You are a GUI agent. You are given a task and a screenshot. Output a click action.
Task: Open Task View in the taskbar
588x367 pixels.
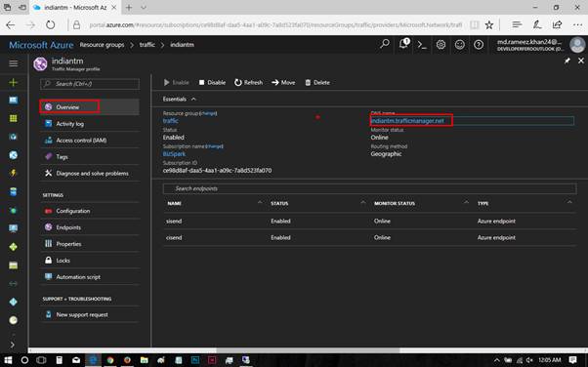(x=41, y=360)
